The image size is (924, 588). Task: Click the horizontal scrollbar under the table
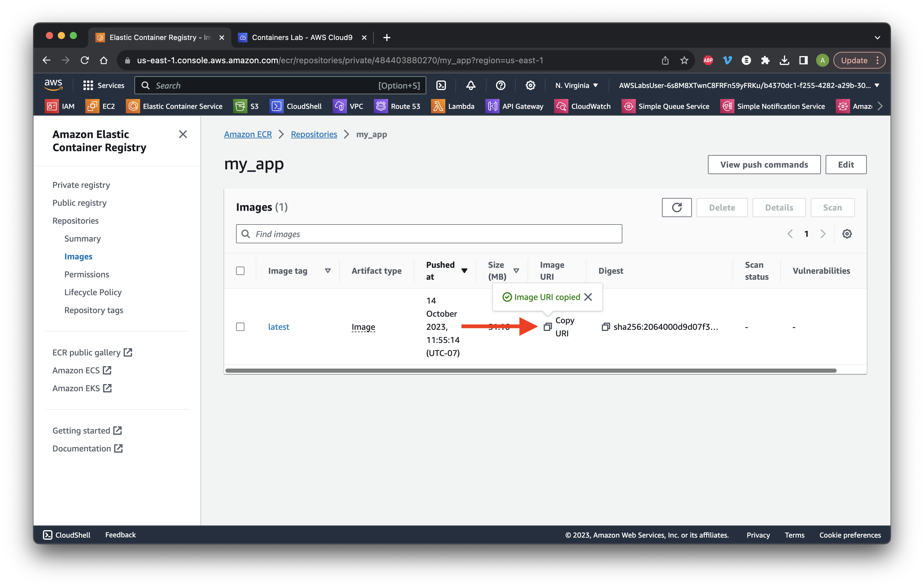pyautogui.click(x=531, y=370)
